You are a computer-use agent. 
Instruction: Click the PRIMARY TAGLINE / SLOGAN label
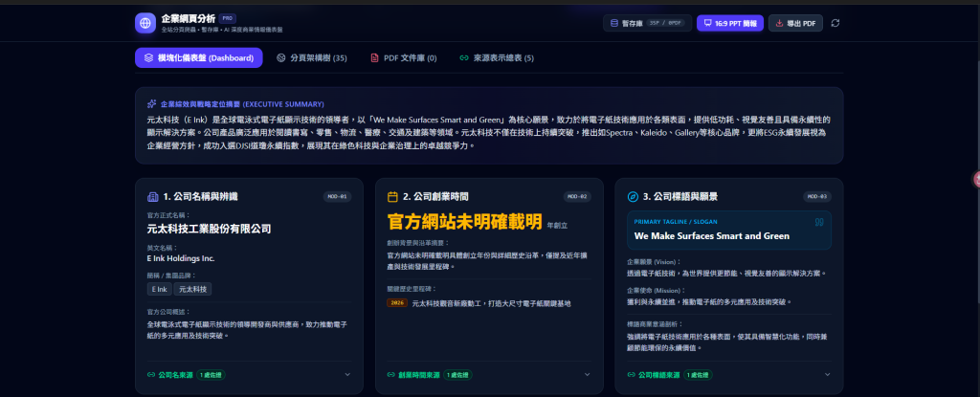(676, 221)
